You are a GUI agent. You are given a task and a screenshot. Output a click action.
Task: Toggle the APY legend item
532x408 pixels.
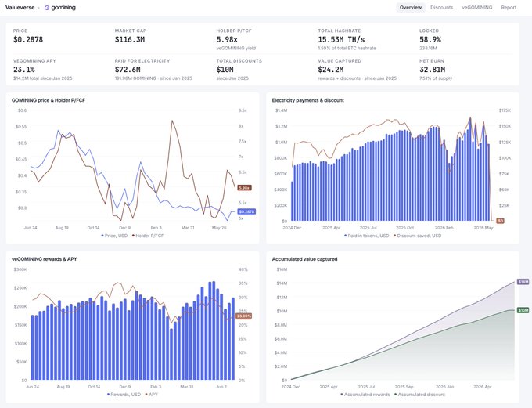[151, 395]
